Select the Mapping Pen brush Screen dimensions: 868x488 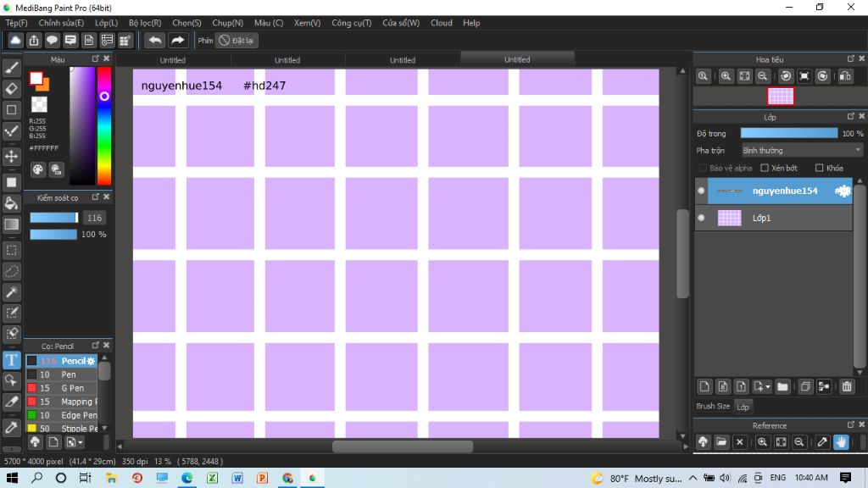pos(62,402)
